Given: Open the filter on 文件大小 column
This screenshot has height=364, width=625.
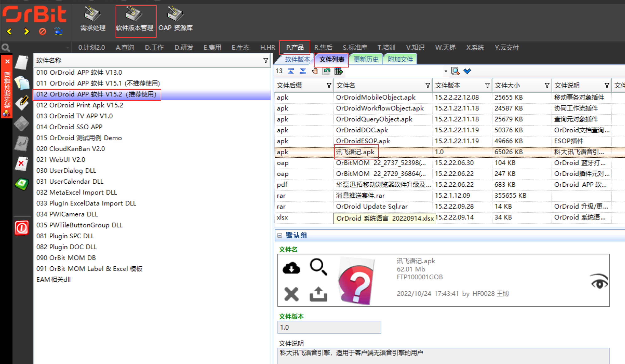Looking at the screenshot, I should coord(547,86).
